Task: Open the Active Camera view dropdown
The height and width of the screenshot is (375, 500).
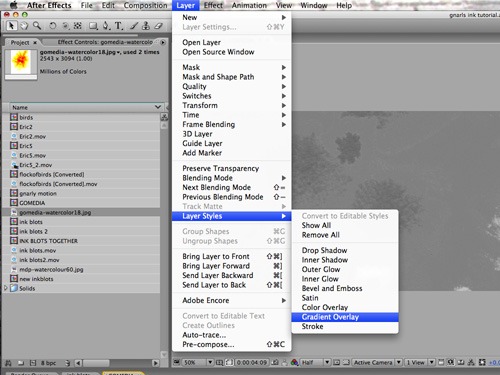Action: (x=377, y=362)
